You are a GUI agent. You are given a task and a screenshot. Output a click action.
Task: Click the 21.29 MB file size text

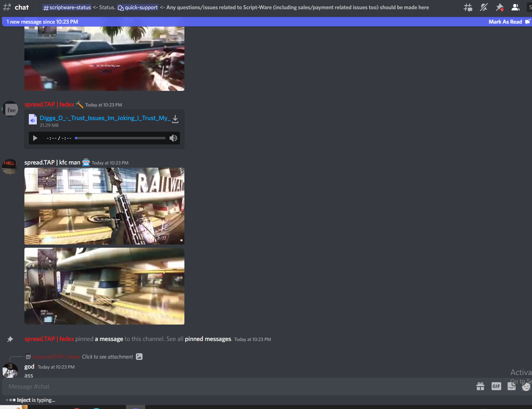tap(49, 125)
